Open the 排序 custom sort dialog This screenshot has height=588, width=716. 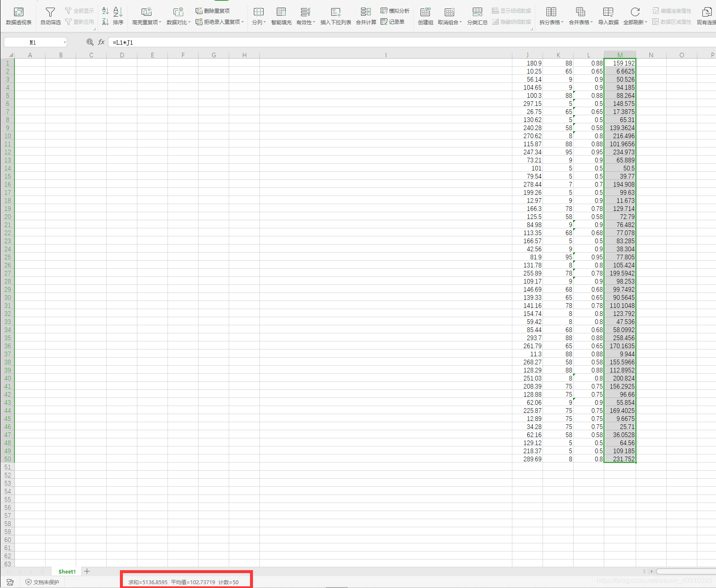(x=118, y=16)
